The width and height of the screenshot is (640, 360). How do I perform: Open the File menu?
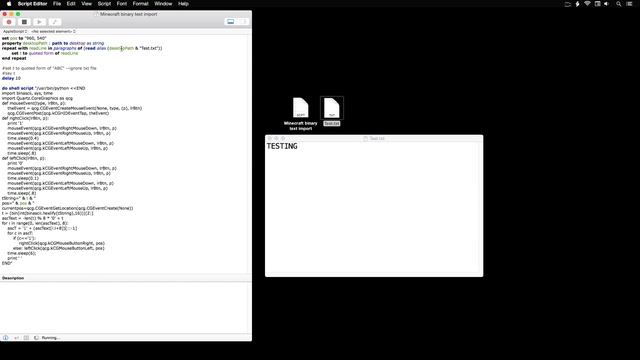(57, 4)
